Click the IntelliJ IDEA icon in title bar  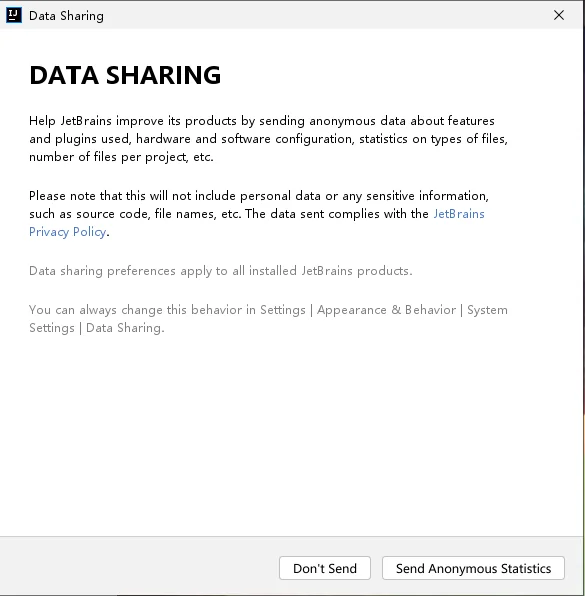click(14, 15)
